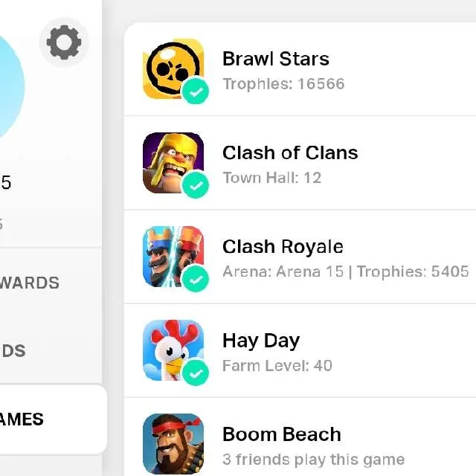Open settings via the gear icon

(x=64, y=42)
